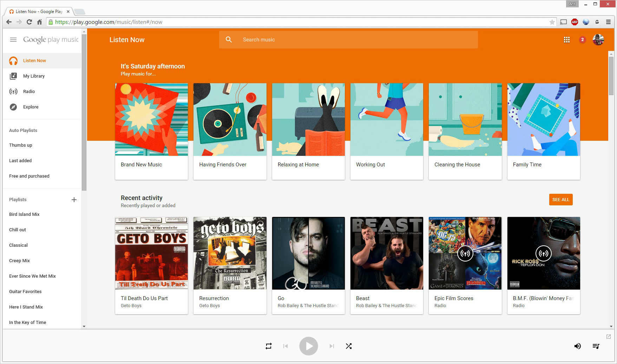Click the account profile avatar
Screen dimensions: 617x364
tap(598, 40)
